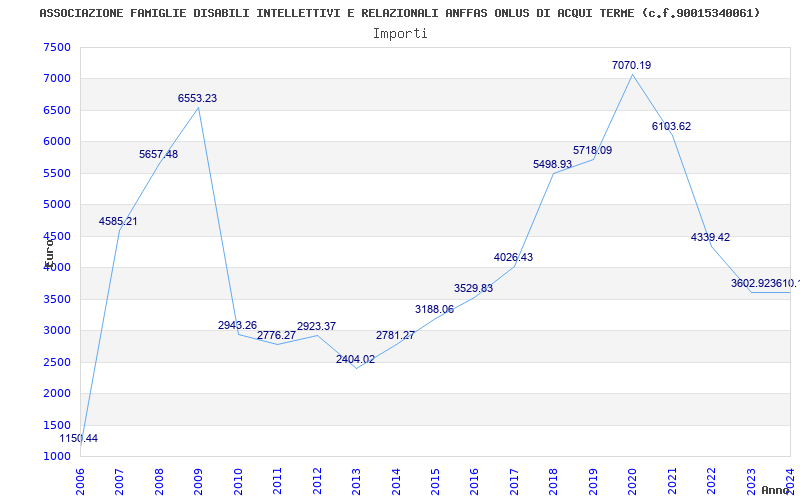Image resolution: width=800 pixels, height=500 pixels.
Task: Select the 5498.93 data label
Action: click(553, 164)
